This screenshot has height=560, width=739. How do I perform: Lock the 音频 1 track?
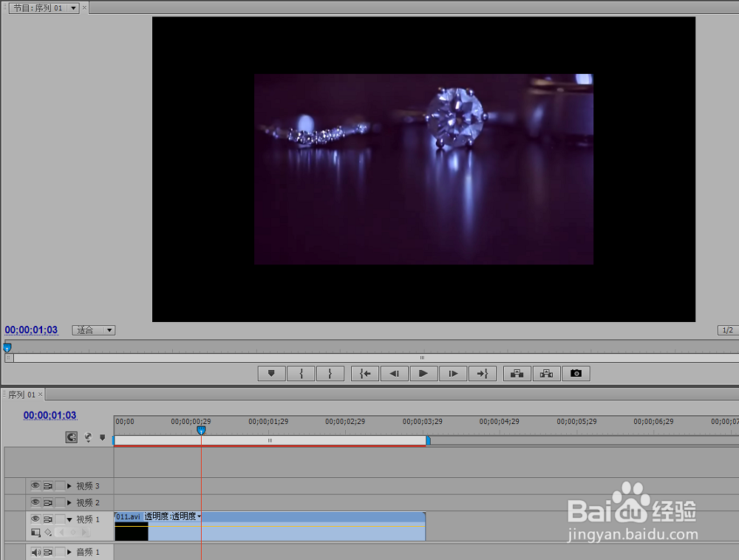60,552
